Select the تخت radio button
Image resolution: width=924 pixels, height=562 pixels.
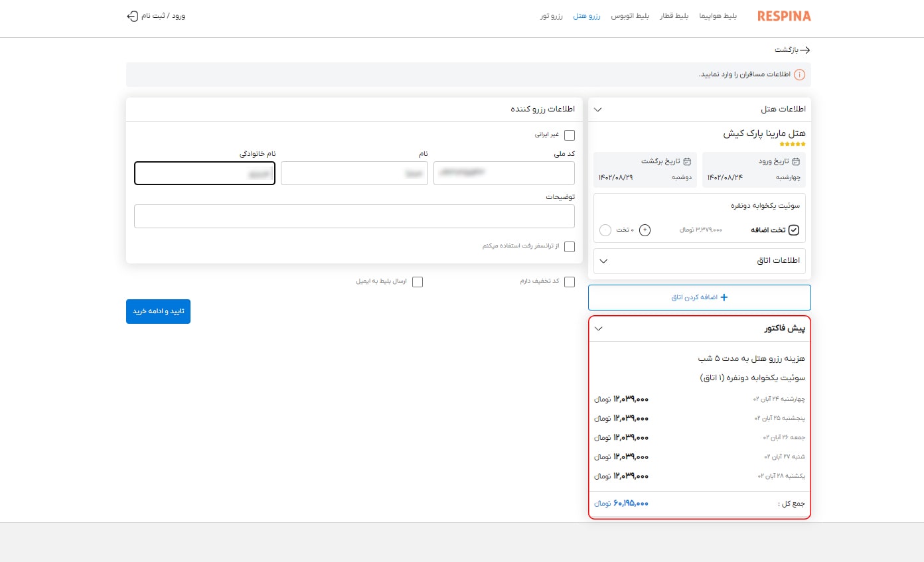click(x=605, y=230)
